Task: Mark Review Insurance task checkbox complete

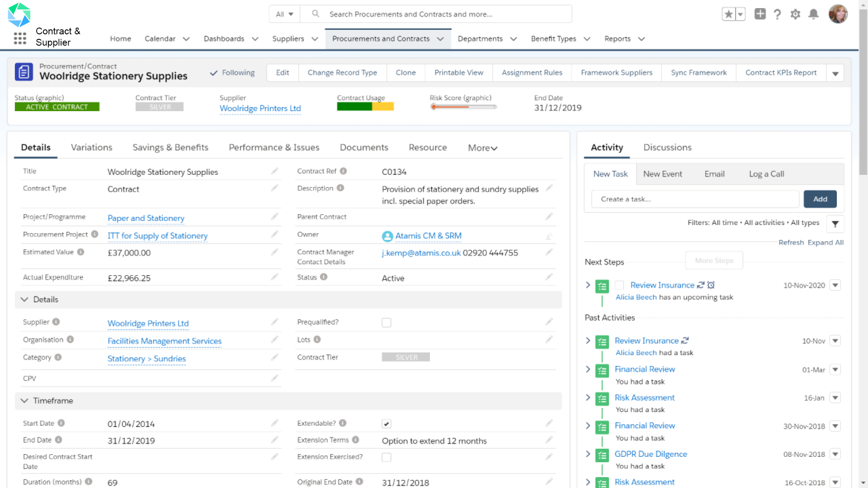Action: [619, 285]
